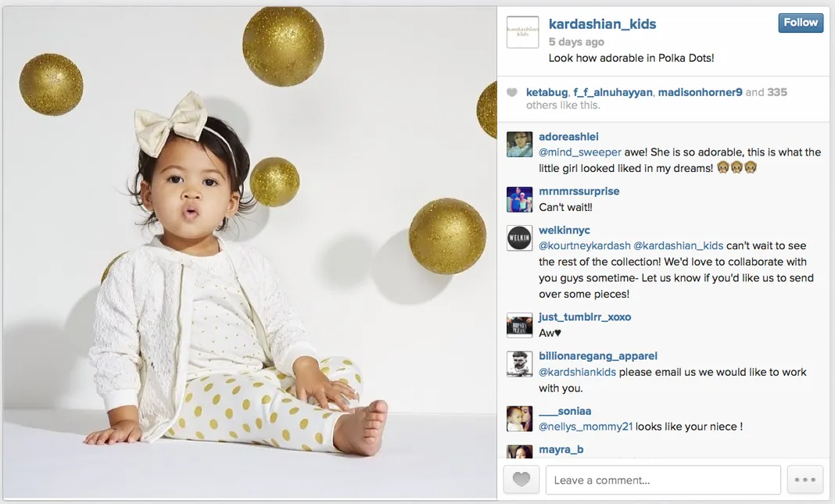Open the welkinnyc username link
This screenshot has width=835, height=504.
click(x=564, y=230)
